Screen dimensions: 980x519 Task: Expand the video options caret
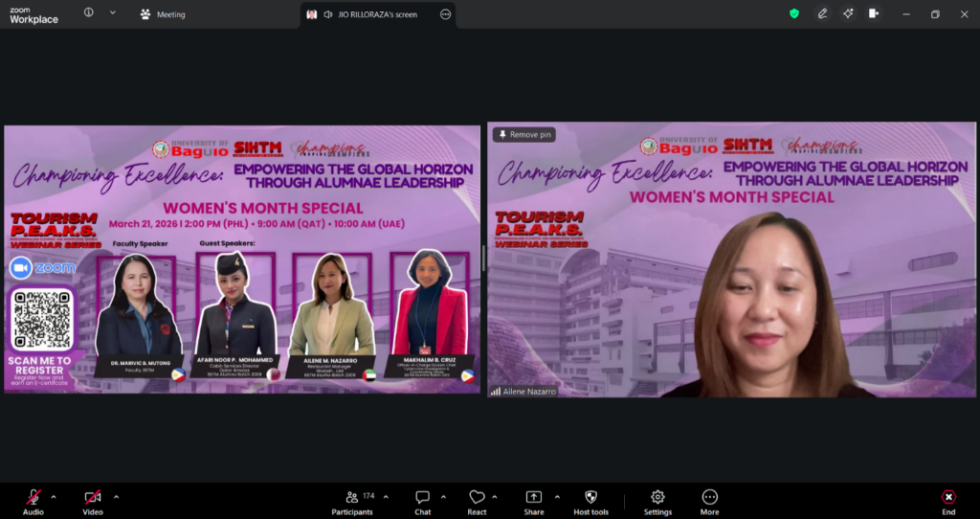(116, 497)
